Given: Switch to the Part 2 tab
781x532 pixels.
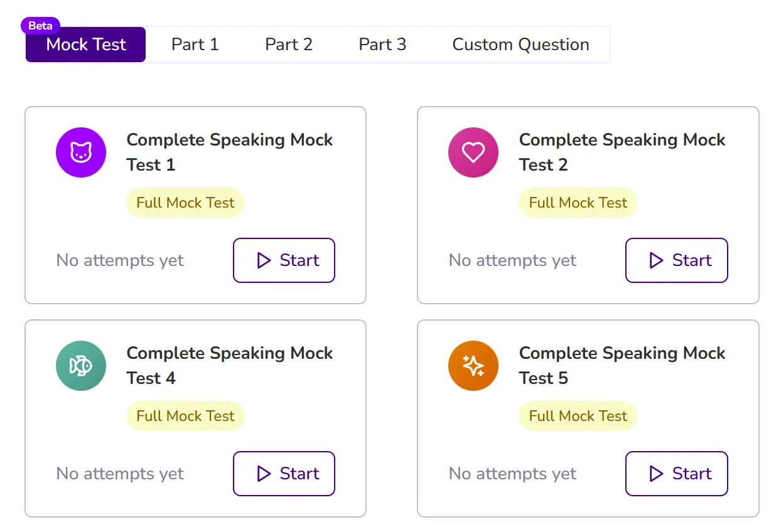Looking at the screenshot, I should (x=289, y=45).
